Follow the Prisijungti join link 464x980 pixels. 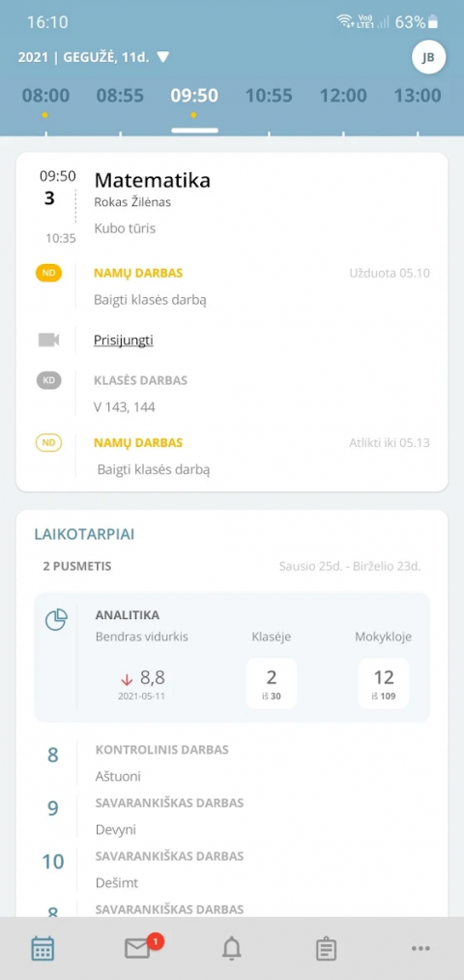tap(124, 340)
